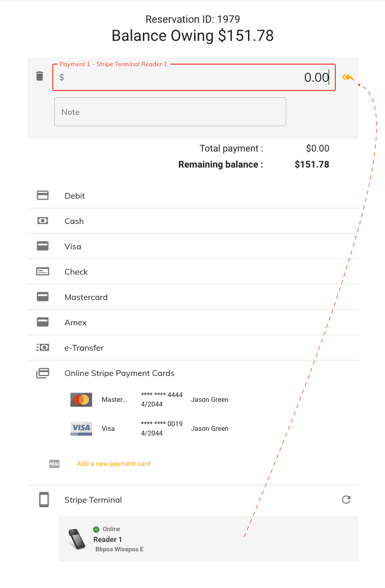Viewport: 385px width, 588px height.
Task: Select the Stripe Terminal payment option
Action: [193, 500]
